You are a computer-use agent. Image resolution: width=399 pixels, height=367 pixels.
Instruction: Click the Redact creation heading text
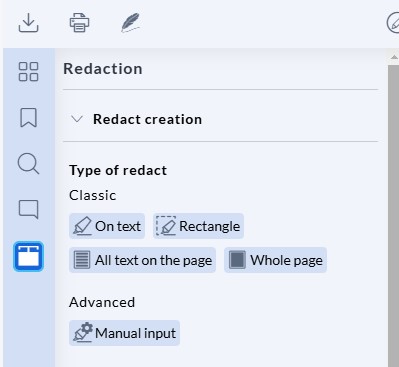click(x=147, y=119)
